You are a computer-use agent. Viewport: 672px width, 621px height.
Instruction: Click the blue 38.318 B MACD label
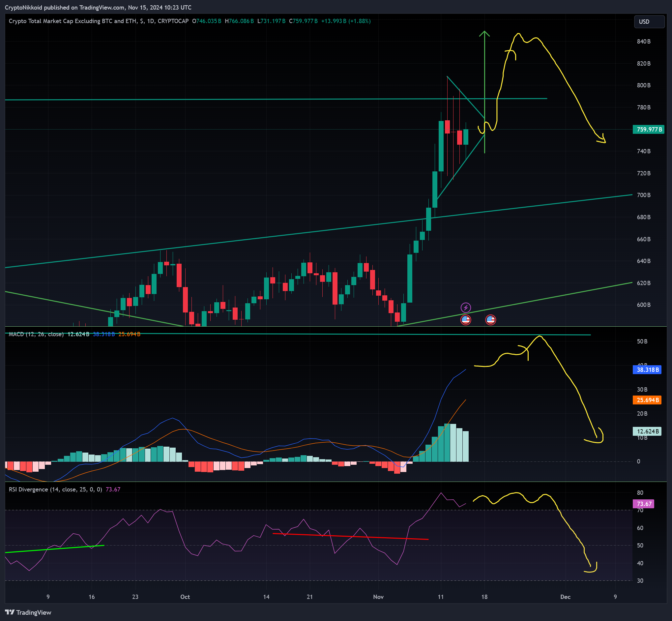(x=647, y=370)
